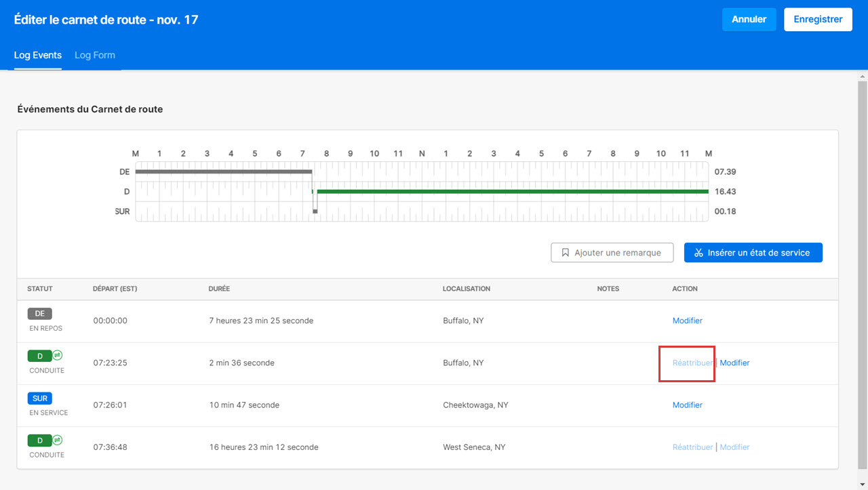The height and width of the screenshot is (490, 868).
Task: Click the SUR row label on the graph
Action: click(x=123, y=211)
